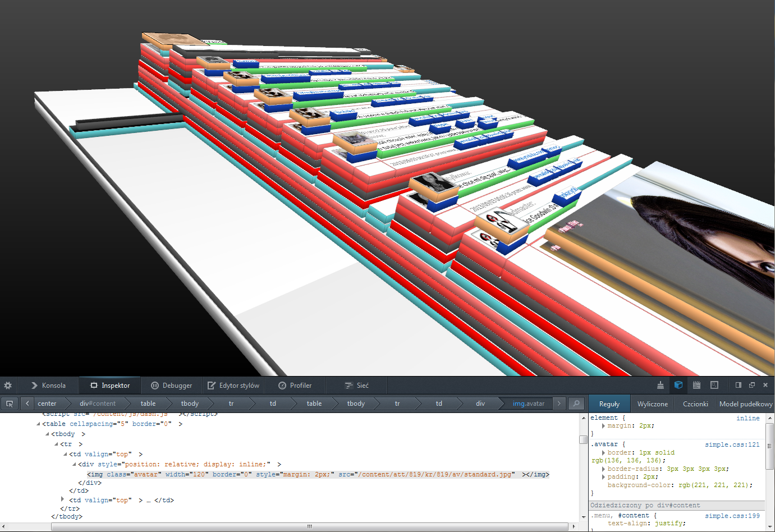The height and width of the screenshot is (532, 775).
Task: Open the simple.css:121 source link
Action: tap(732, 444)
